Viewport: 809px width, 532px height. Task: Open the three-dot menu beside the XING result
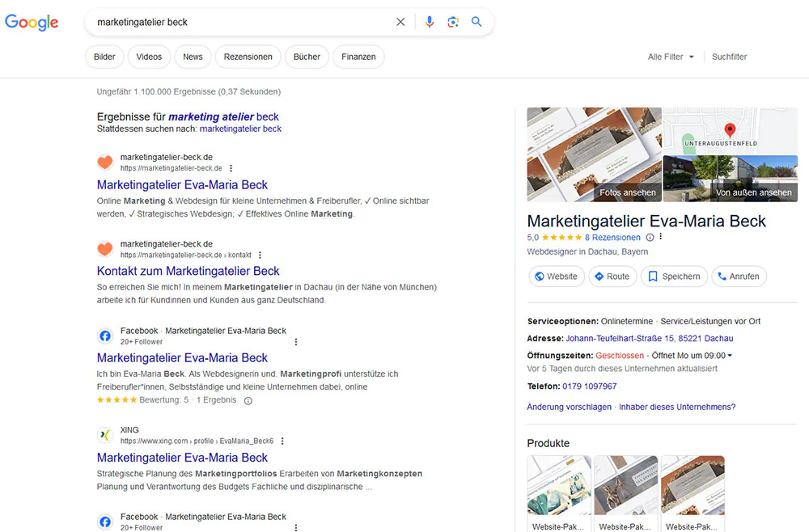[x=282, y=441]
